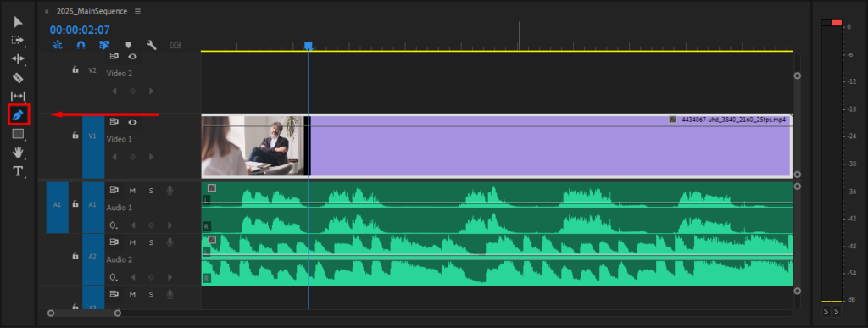Image resolution: width=868 pixels, height=328 pixels.
Task: Open Timeline Display Settings wrench
Action: 152,45
